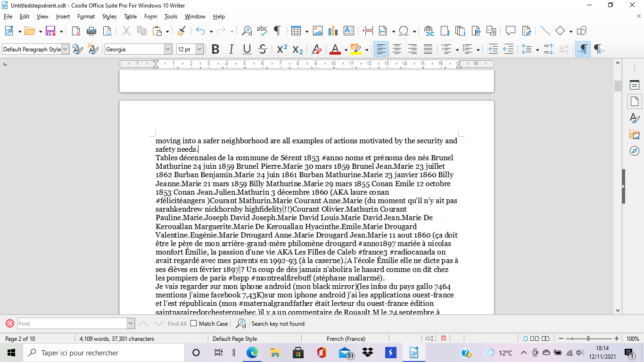Click the Copy icon
Viewport: 644px width, 362px height.
tap(141, 31)
